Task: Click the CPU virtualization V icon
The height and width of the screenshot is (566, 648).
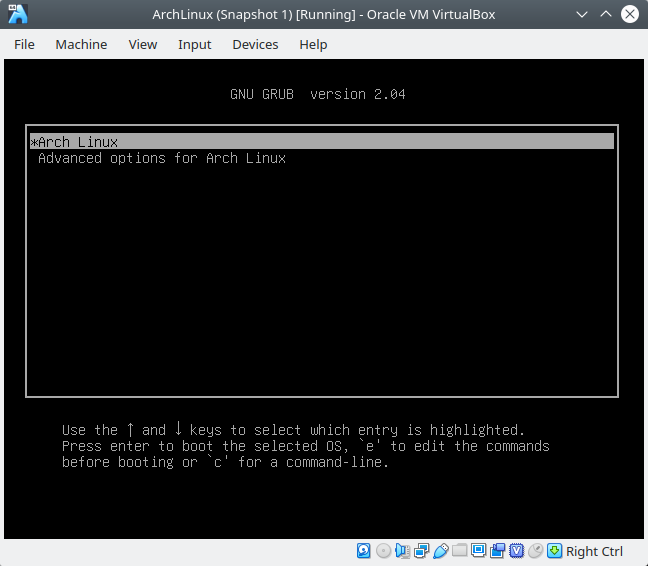Action: tap(517, 551)
